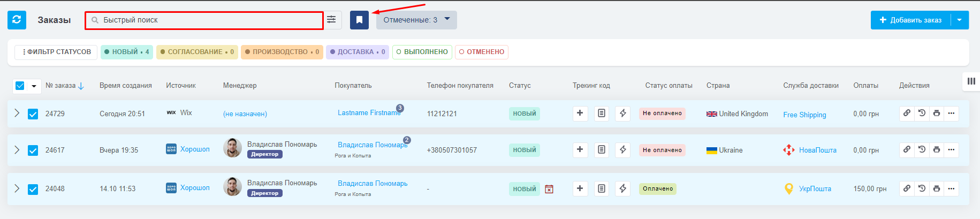
Task: Filter by Новый status tab
Action: (x=127, y=52)
